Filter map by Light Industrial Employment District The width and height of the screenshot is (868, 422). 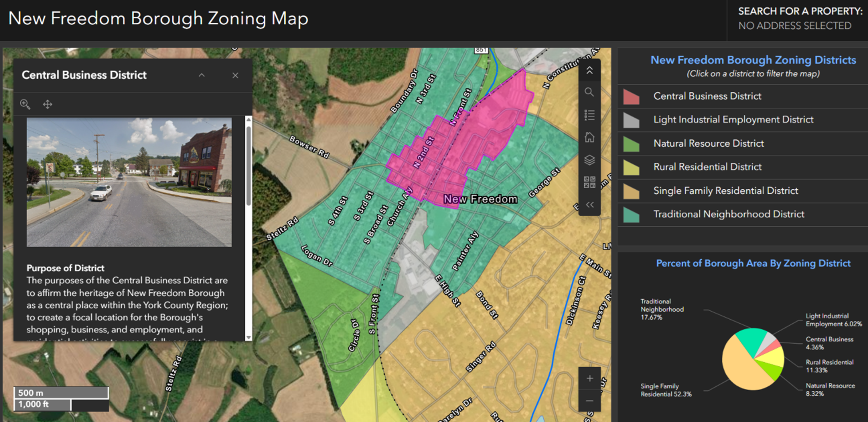[x=733, y=120]
